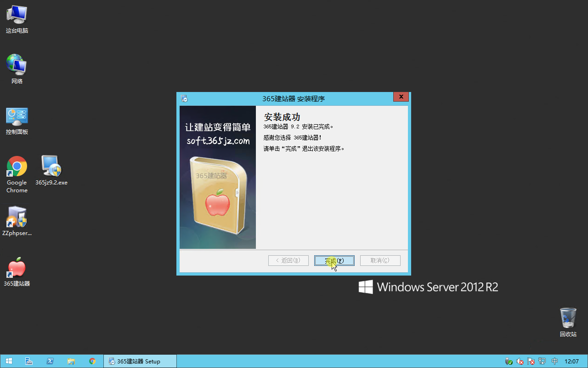
Task: Close the 365建站器 installer window
Action: (401, 97)
